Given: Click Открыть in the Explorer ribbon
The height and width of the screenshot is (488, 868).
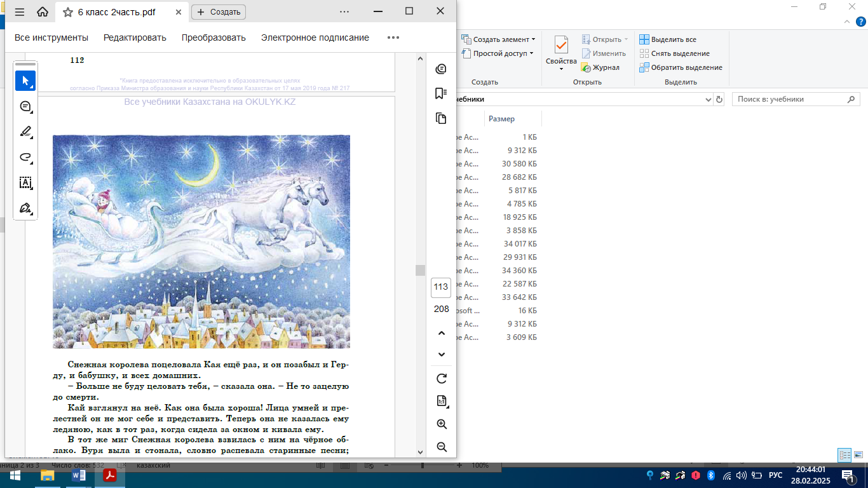Looking at the screenshot, I should pyautogui.click(x=605, y=39).
